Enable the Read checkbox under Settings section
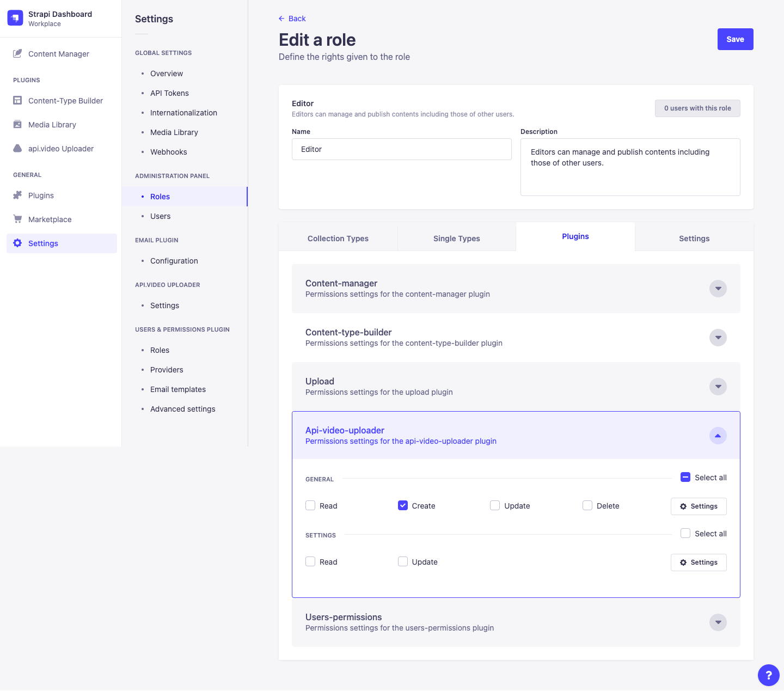This screenshot has height=691, width=784. click(310, 561)
